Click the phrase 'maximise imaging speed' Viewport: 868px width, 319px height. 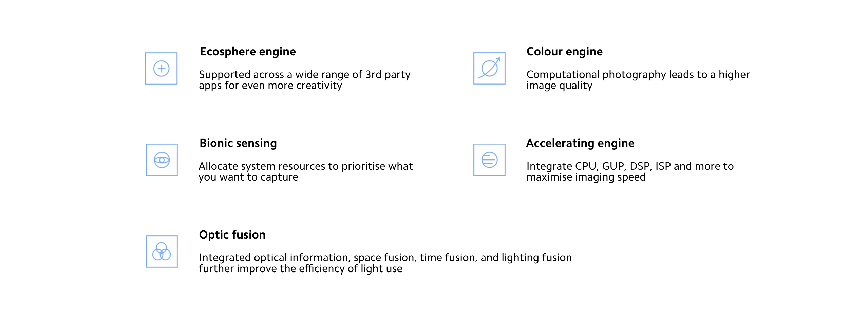(x=586, y=177)
